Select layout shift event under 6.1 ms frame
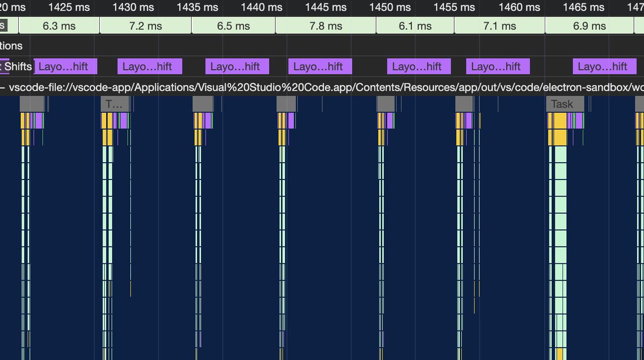644x360 pixels. coord(419,67)
